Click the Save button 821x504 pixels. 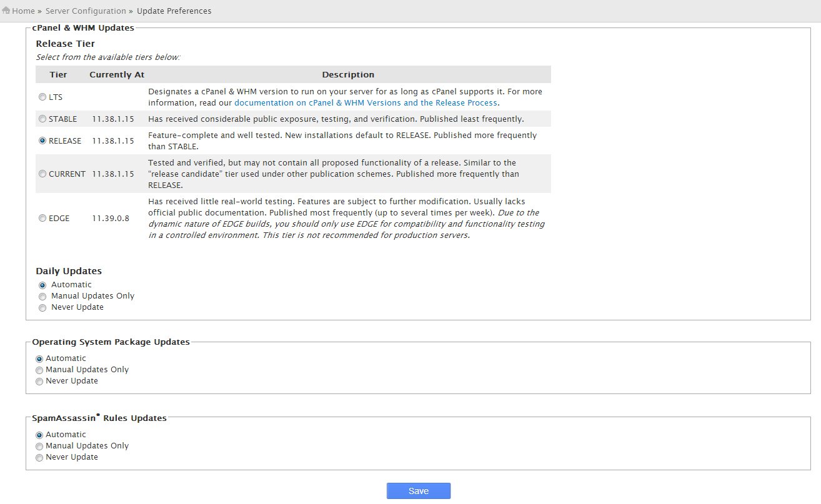click(x=419, y=491)
